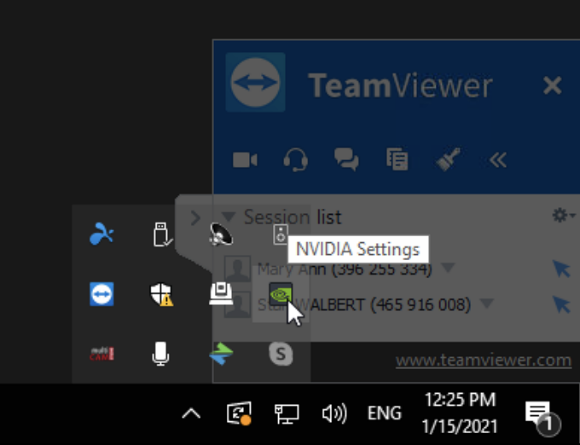Click the sync-status tray icon with orange dot
Screen dimensions: 580x445
click(239, 413)
